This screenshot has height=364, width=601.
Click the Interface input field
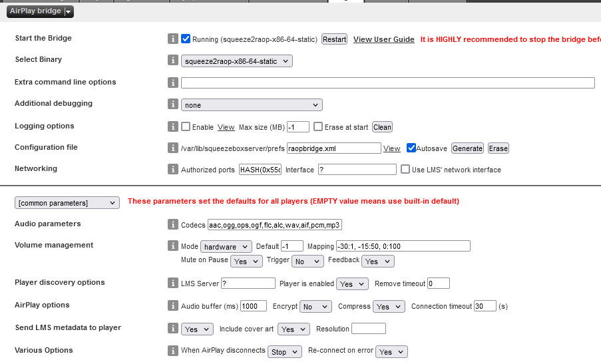[x=357, y=169]
